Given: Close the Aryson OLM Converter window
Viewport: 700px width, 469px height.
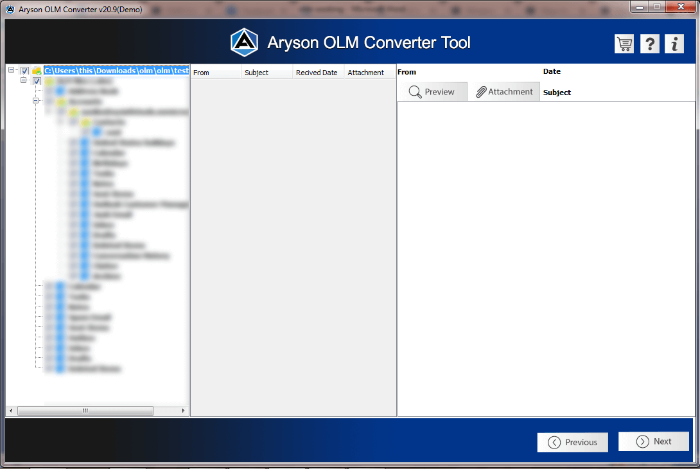Looking at the screenshot, I should [681, 7].
